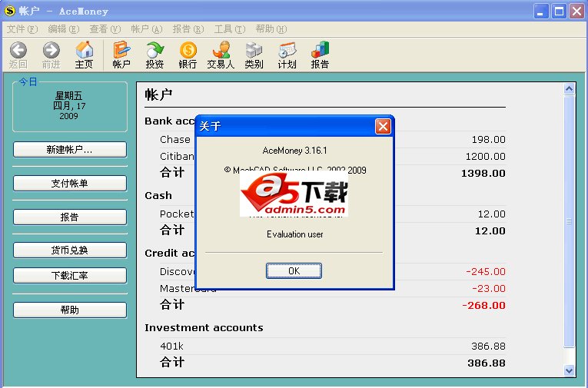Open the Pocket cash account link
Screen dimensions: 588x388
[177, 214]
